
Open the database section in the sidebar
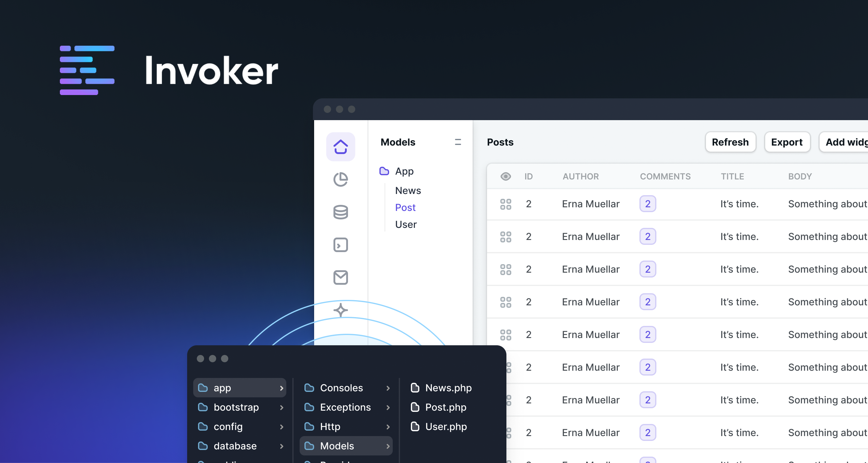coord(341,212)
